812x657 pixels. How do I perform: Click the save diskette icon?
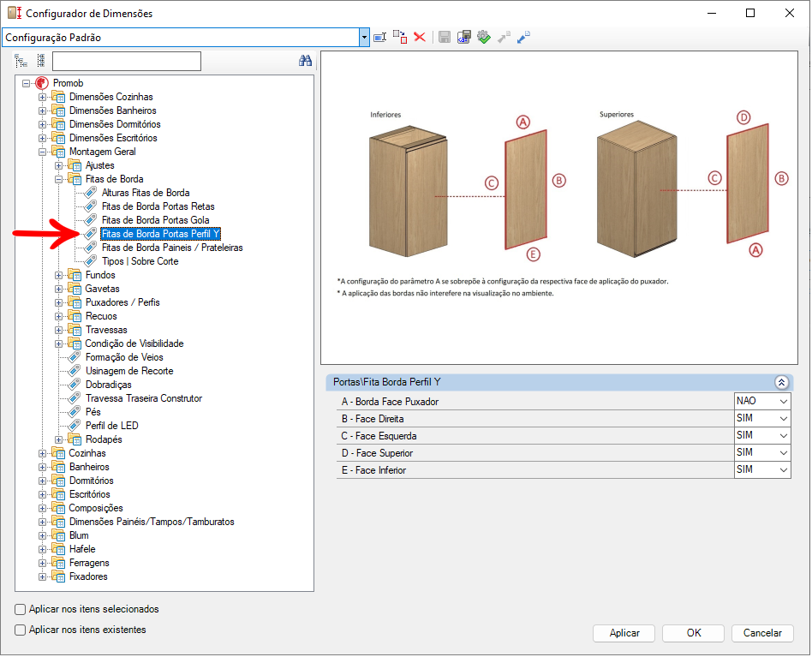pyautogui.click(x=445, y=38)
